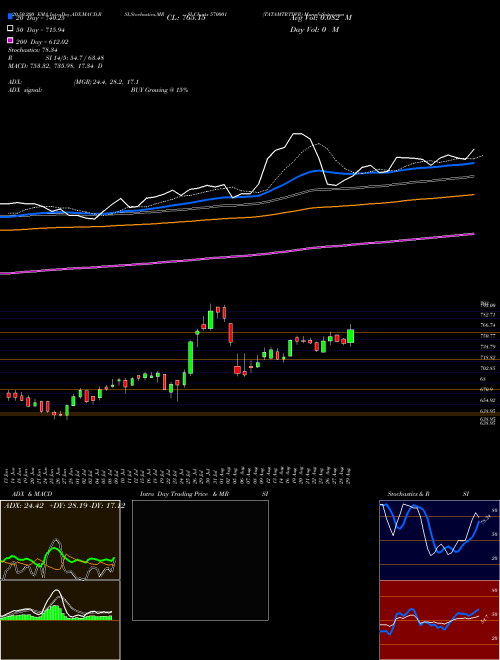Viewport: 500px width, 660px height.
Task: Click the 766.74 price axis label
Action: click(x=487, y=325)
